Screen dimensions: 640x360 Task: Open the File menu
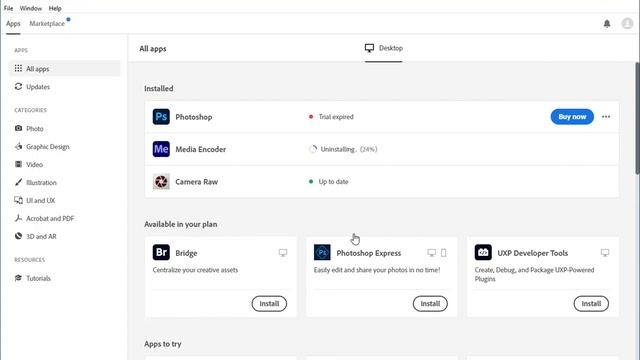click(x=8, y=8)
